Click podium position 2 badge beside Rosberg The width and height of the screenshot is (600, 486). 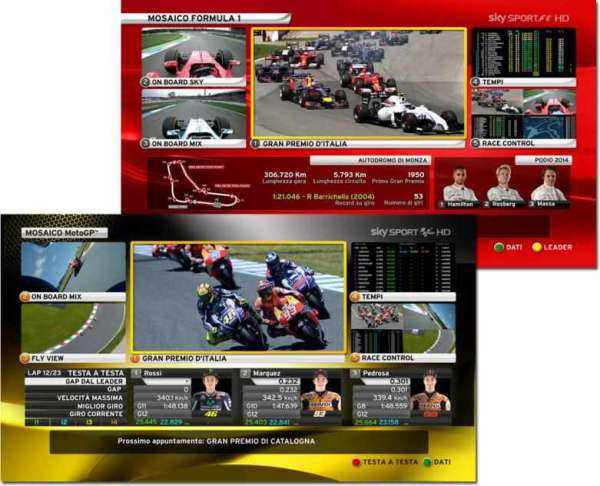[486, 204]
